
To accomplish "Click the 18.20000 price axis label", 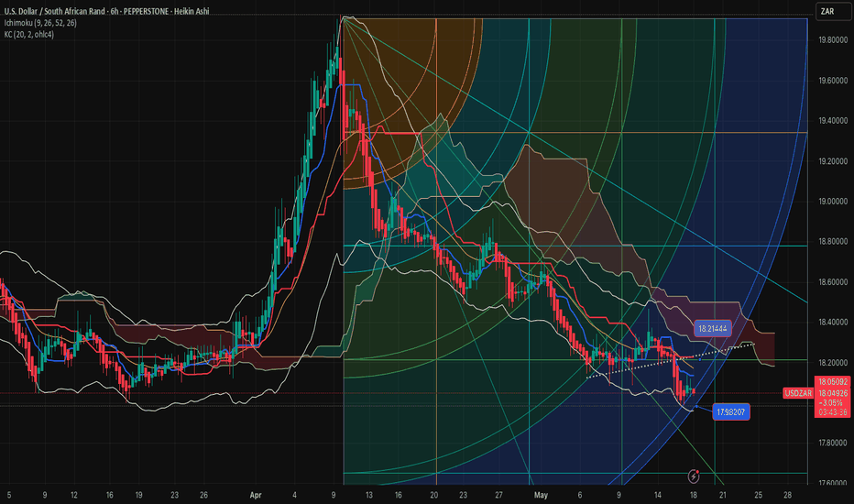I will [833, 363].
